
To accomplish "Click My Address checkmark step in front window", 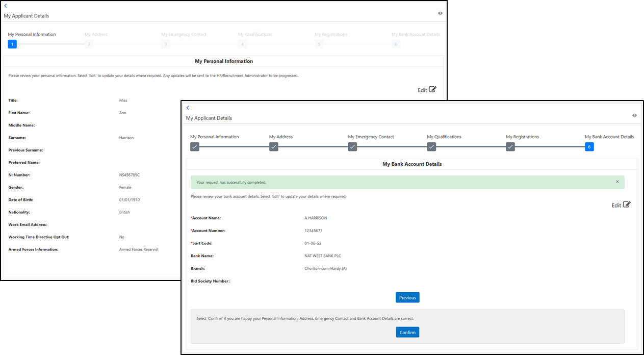I will (273, 147).
